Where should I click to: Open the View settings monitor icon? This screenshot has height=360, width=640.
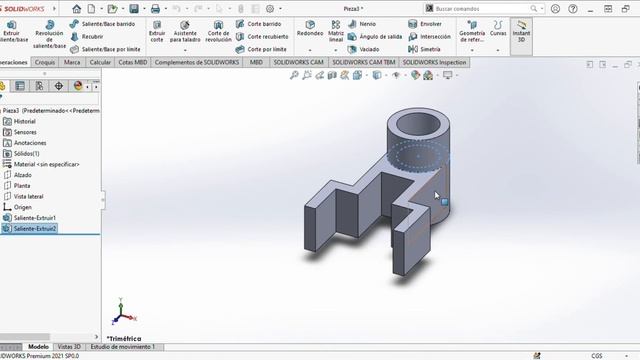pos(448,75)
